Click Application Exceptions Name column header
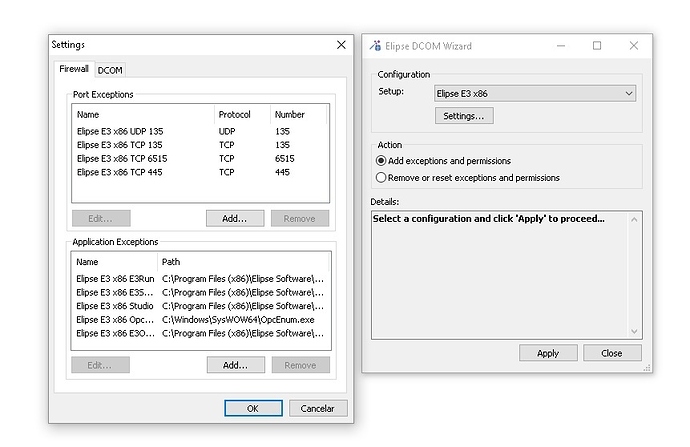 coord(114,262)
